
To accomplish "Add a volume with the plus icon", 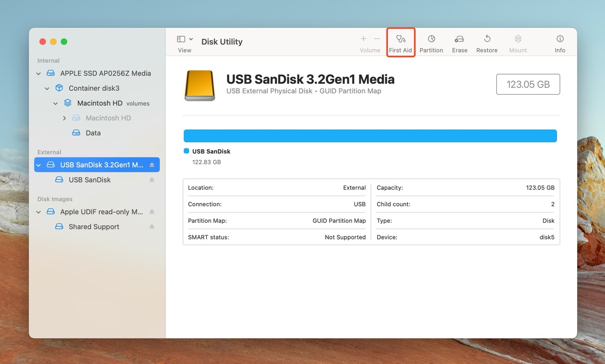I will (x=363, y=39).
